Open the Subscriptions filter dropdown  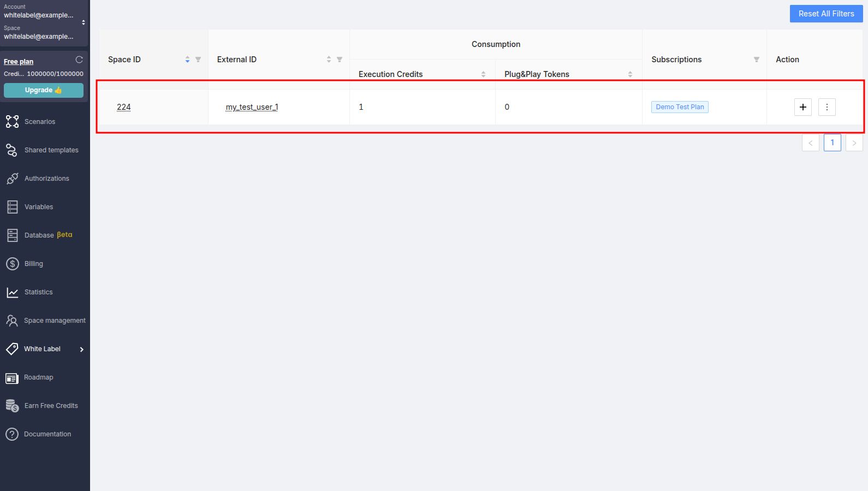coord(757,60)
